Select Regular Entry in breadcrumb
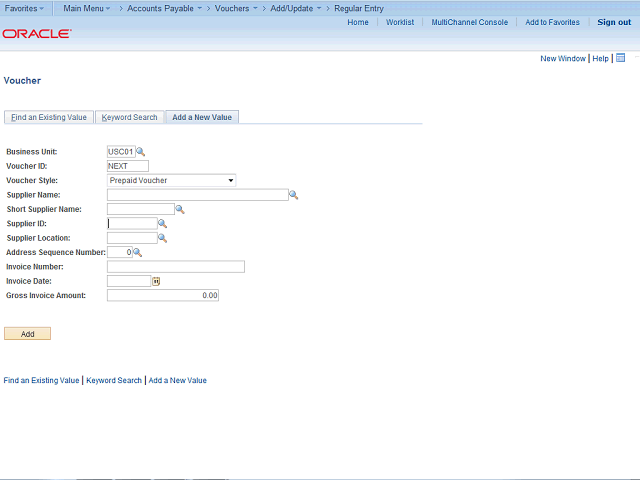 point(359,8)
